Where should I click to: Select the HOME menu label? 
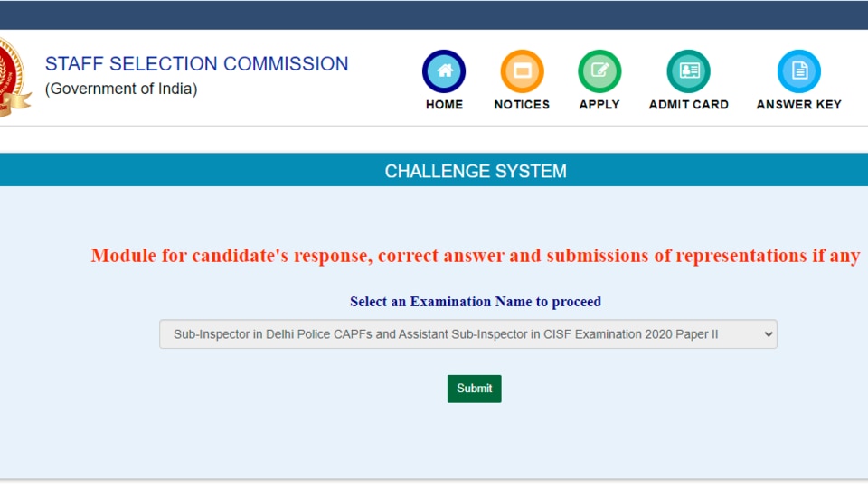(x=444, y=105)
